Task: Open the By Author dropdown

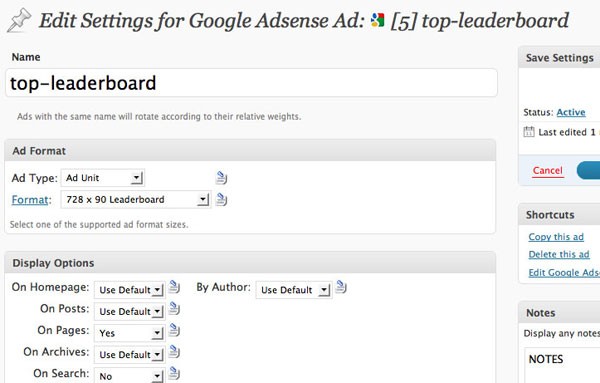Action: click(x=294, y=290)
